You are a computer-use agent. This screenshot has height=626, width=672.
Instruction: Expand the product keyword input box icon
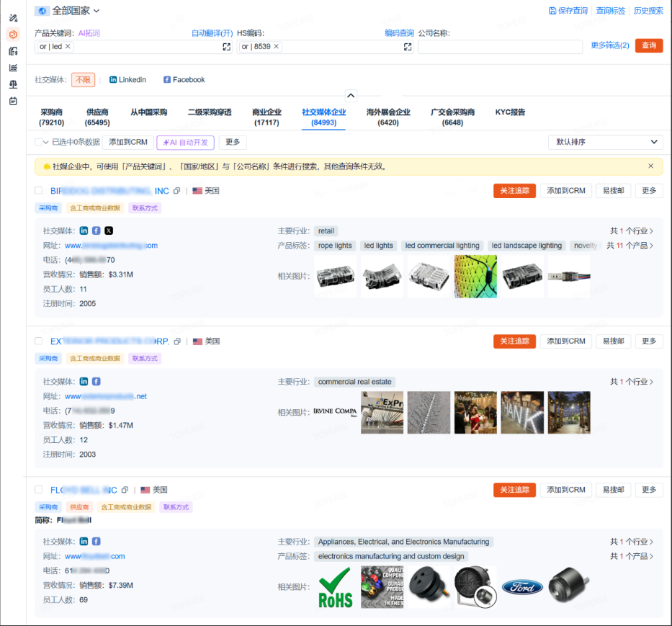tap(226, 47)
